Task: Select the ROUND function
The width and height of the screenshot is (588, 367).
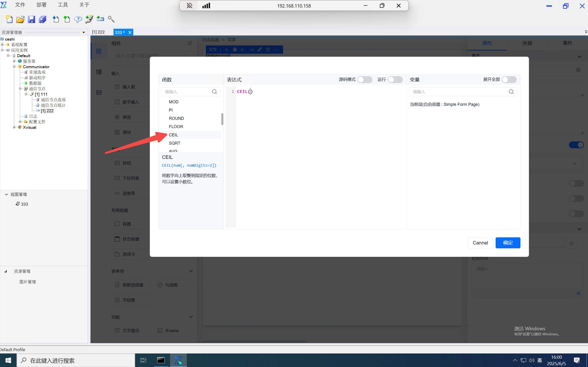Action: (176, 118)
